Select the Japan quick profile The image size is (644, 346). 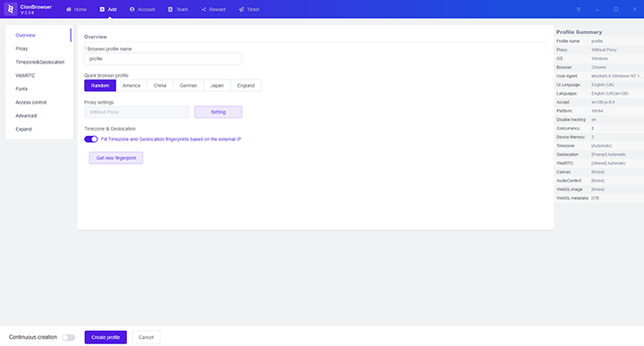pyautogui.click(x=216, y=85)
